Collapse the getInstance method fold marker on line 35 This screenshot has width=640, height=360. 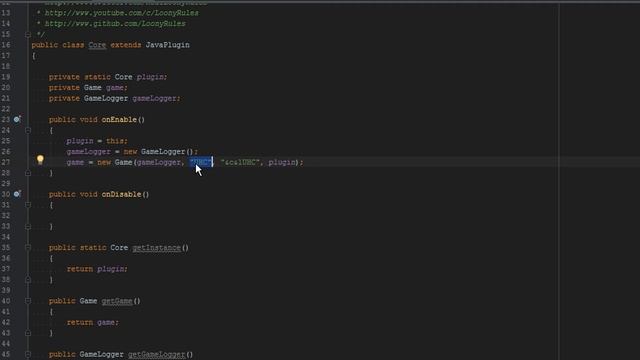(28, 247)
